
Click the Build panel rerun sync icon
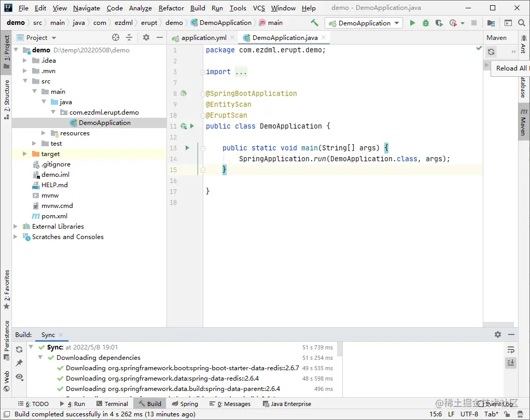[x=19, y=349]
